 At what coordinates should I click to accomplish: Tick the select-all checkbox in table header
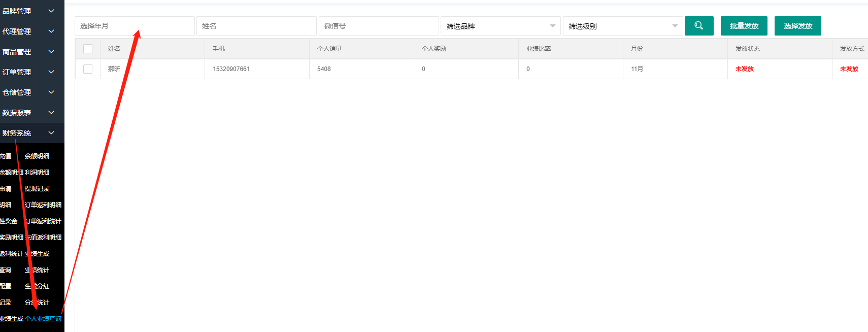(x=88, y=49)
